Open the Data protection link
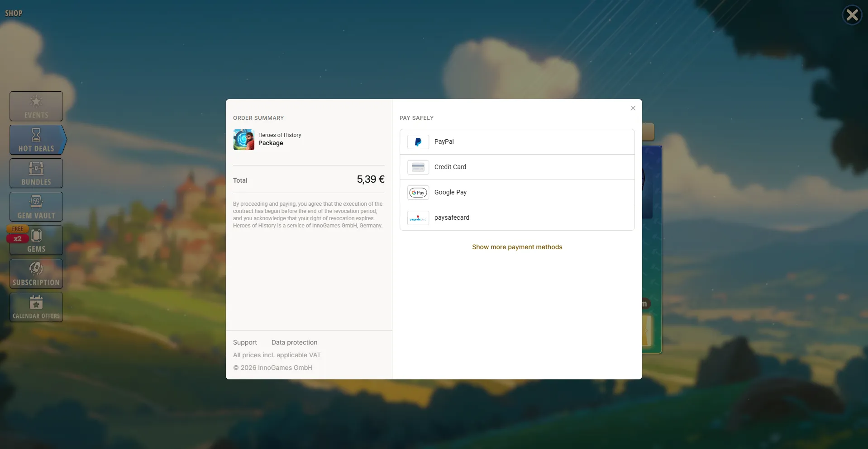This screenshot has height=449, width=868. (294, 342)
